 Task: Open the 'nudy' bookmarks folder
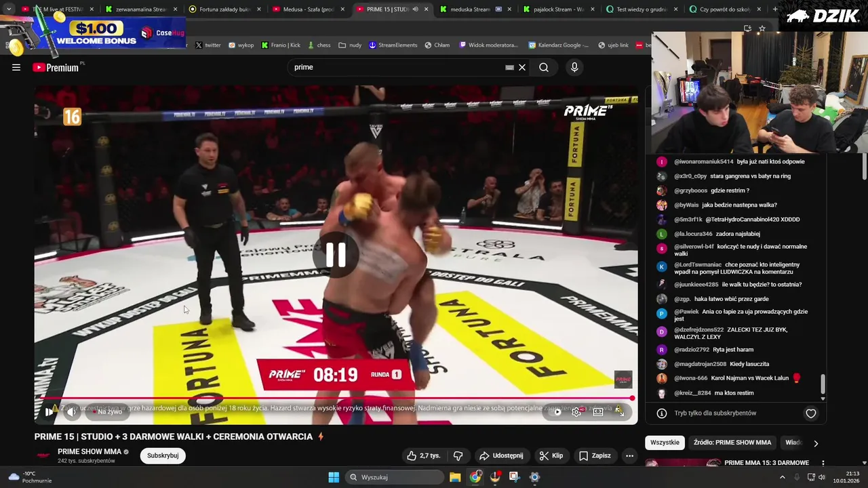(350, 45)
